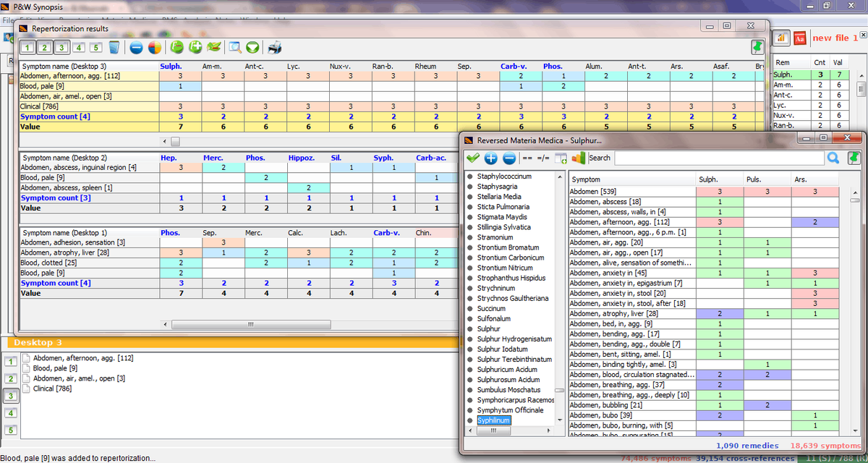Click the green remedy-add icon in results toolbar

pyautogui.click(x=195, y=46)
